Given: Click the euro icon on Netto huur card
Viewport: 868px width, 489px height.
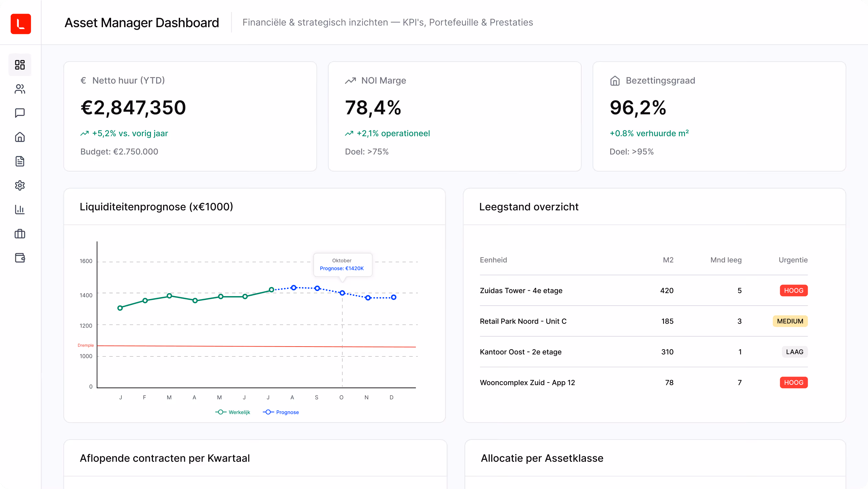Looking at the screenshot, I should tap(83, 81).
